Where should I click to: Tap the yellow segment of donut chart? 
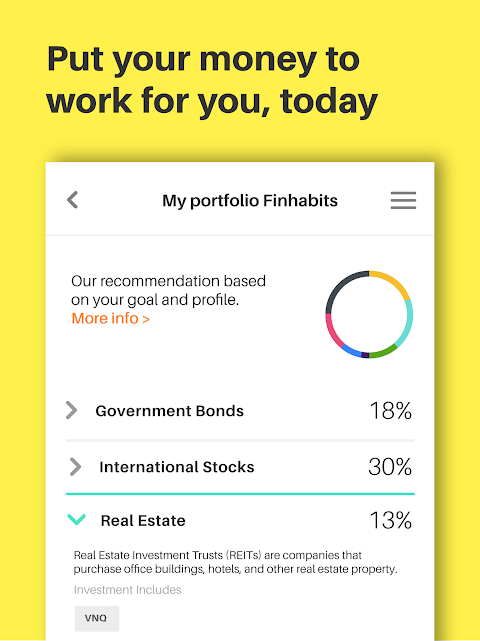[394, 280]
